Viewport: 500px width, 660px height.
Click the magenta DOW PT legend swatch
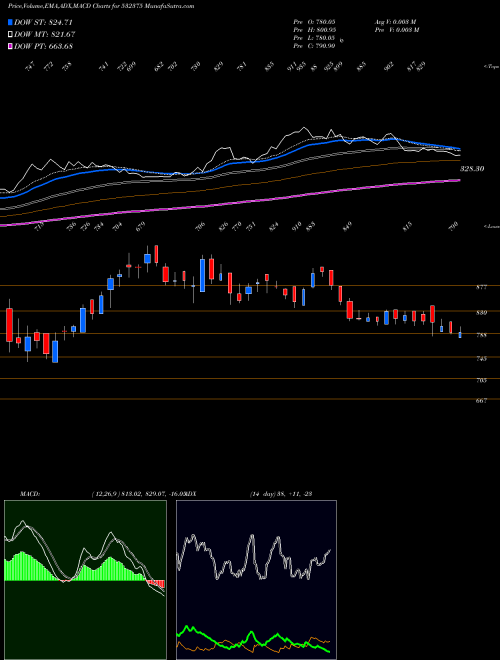click(10, 46)
